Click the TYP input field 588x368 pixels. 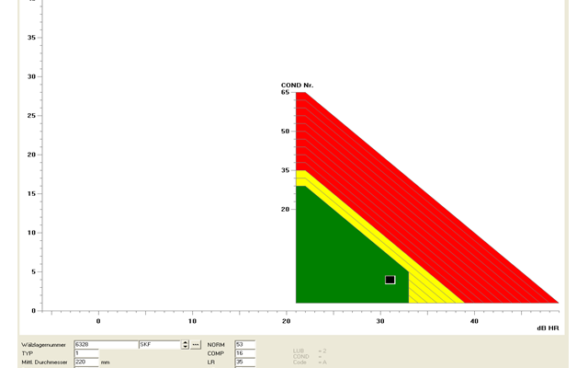tap(85, 353)
